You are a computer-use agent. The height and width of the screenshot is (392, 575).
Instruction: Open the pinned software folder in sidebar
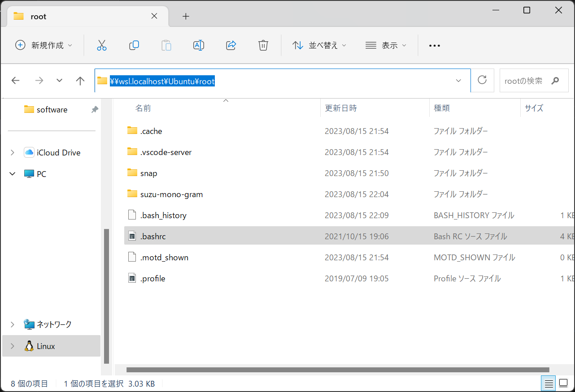[51, 109]
